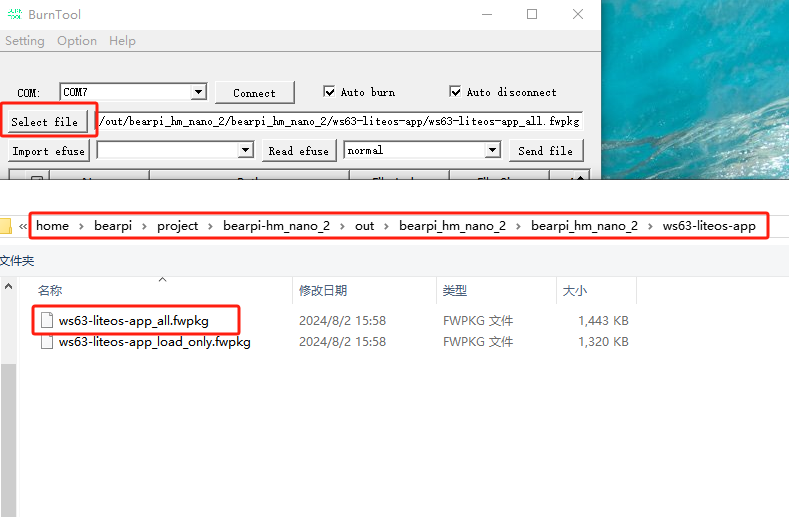Open the Setting menu
This screenshot has width=789, height=517.
point(25,41)
